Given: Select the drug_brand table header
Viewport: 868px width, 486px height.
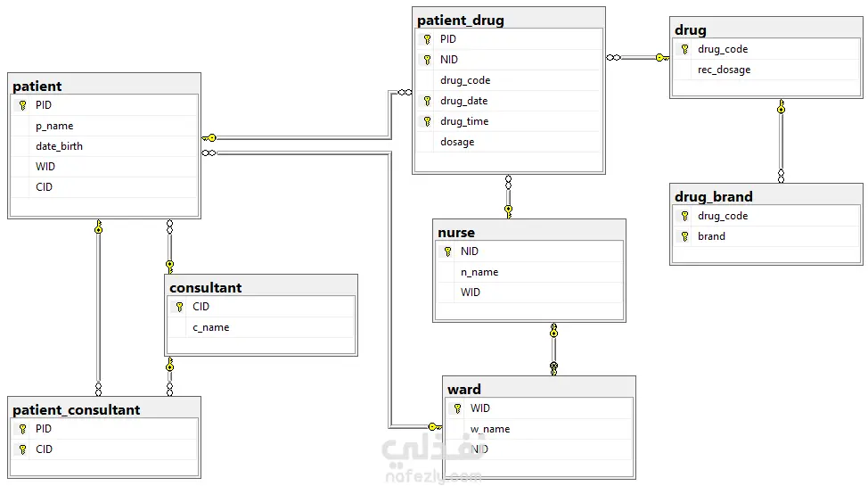Looking at the screenshot, I should (x=766, y=196).
